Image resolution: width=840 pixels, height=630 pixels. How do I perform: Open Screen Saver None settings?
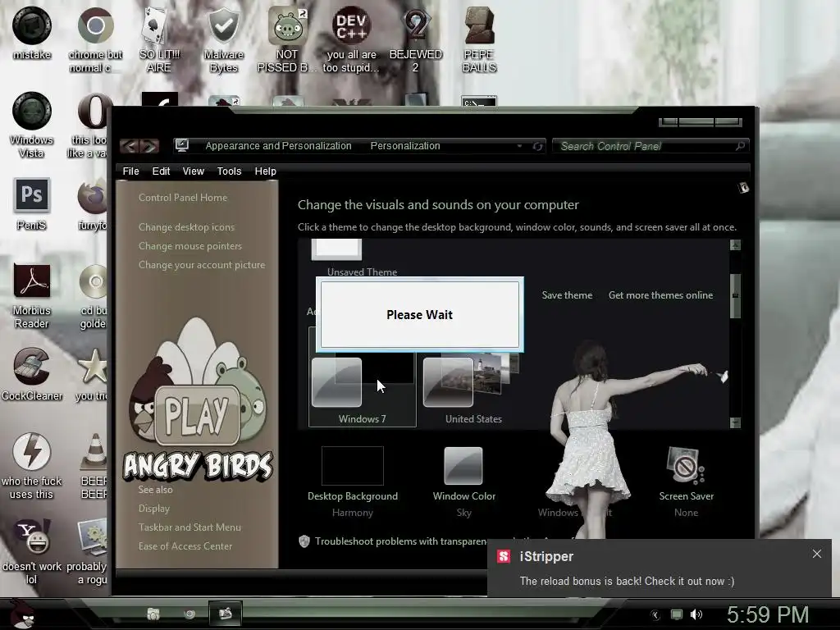click(687, 482)
